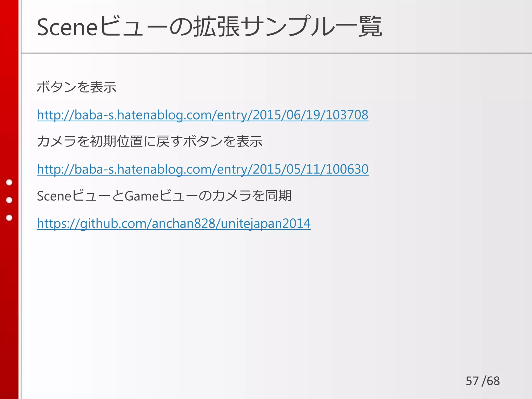
Task: Select the text 'SceneビューとGameビューのカメラを同期'
Action: (x=164, y=196)
